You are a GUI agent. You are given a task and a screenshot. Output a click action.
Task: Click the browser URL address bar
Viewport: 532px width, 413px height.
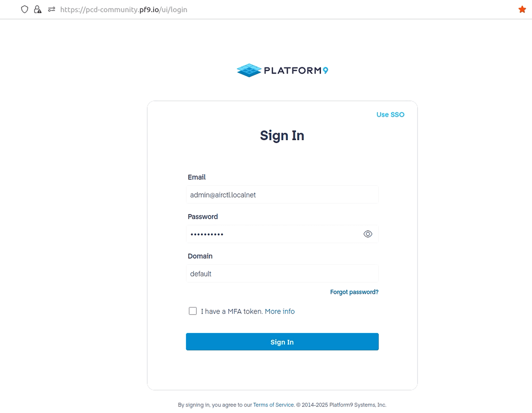pyautogui.click(x=219, y=9)
